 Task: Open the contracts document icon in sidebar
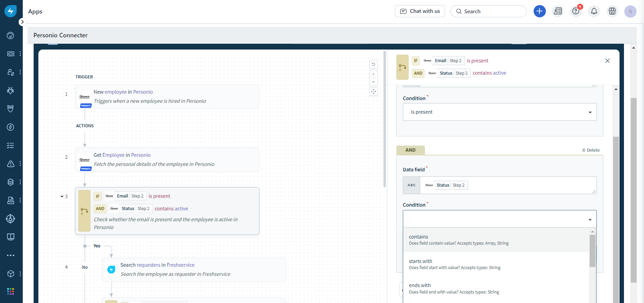[x=11, y=200]
